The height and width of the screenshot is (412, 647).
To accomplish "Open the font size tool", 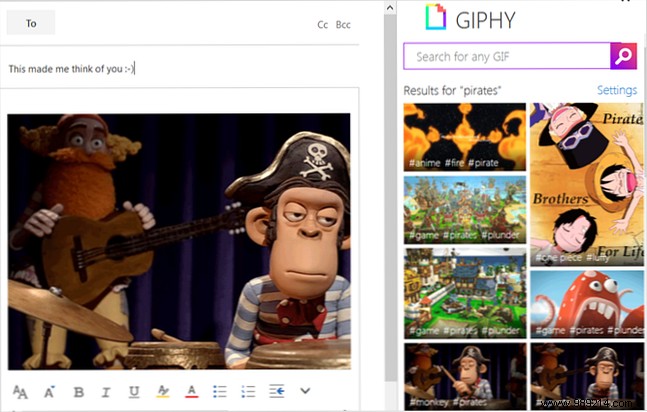I will coord(21,391).
